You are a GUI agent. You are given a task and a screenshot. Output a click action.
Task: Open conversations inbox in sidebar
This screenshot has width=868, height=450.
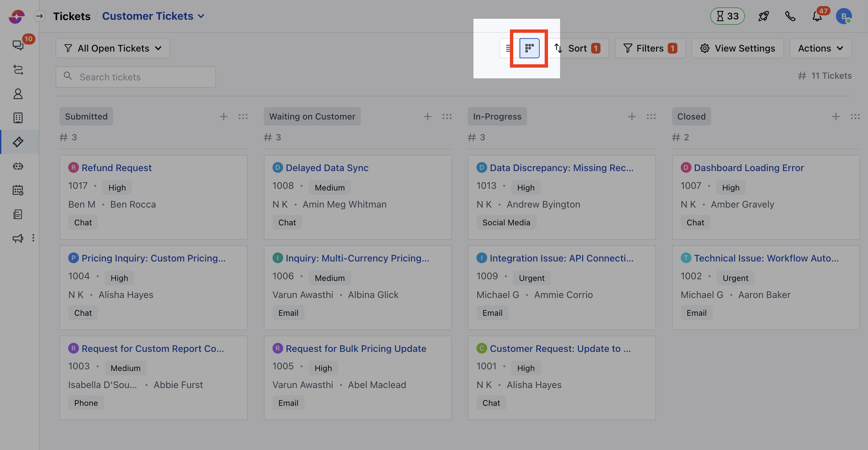[18, 45]
